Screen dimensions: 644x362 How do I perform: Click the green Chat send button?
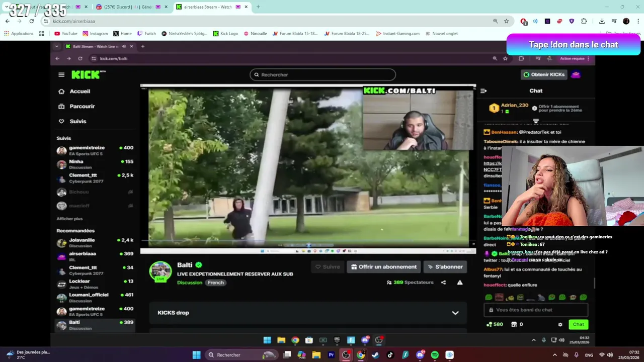pos(578,324)
